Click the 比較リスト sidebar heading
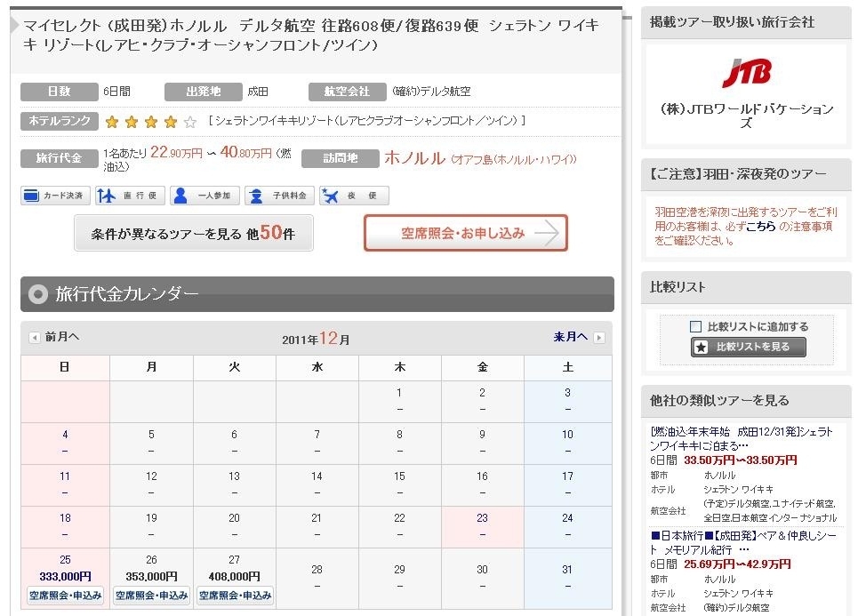Screen dimensions: 866x616 pyautogui.click(x=678, y=287)
